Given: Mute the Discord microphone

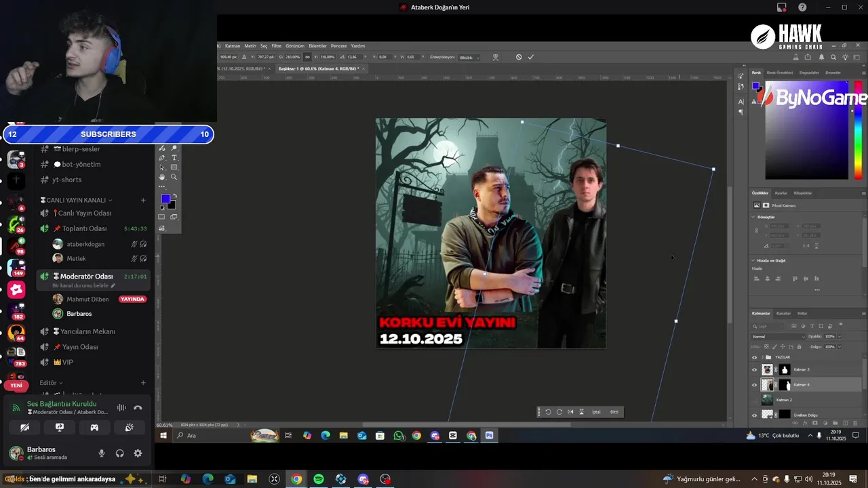Looking at the screenshot, I should point(102,453).
